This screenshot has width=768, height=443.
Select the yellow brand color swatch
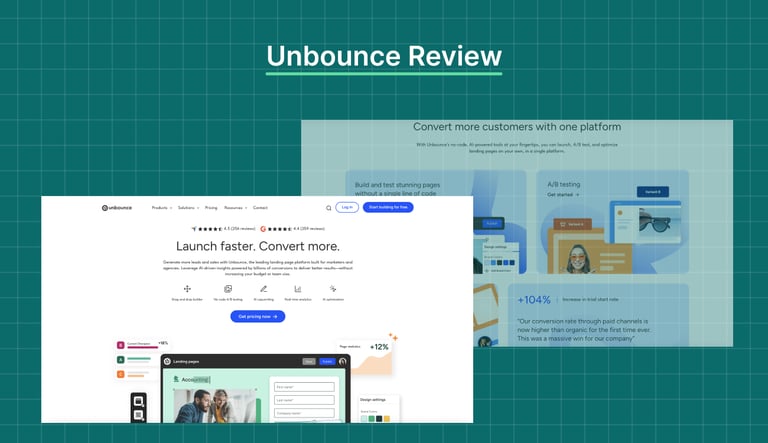pyautogui.click(x=387, y=418)
